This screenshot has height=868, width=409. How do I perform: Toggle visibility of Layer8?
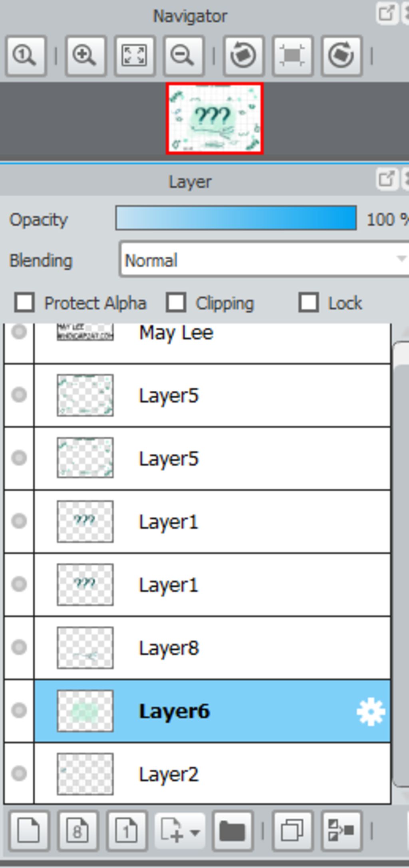(x=19, y=647)
